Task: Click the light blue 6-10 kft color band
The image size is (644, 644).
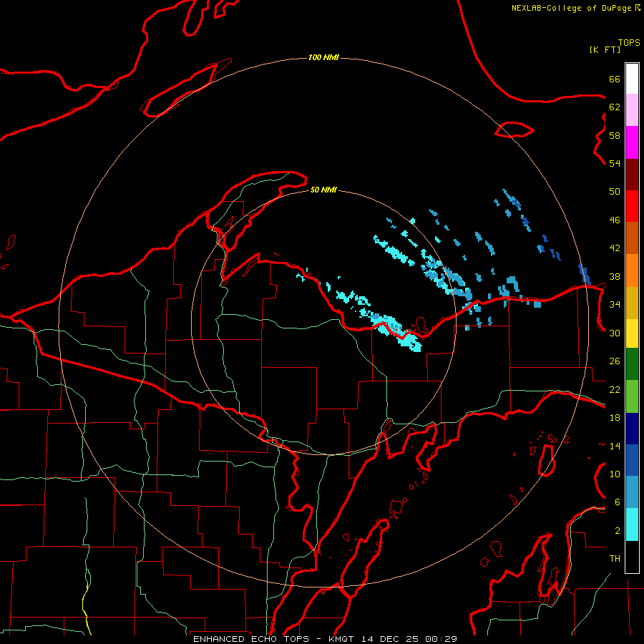Action: pos(632,492)
